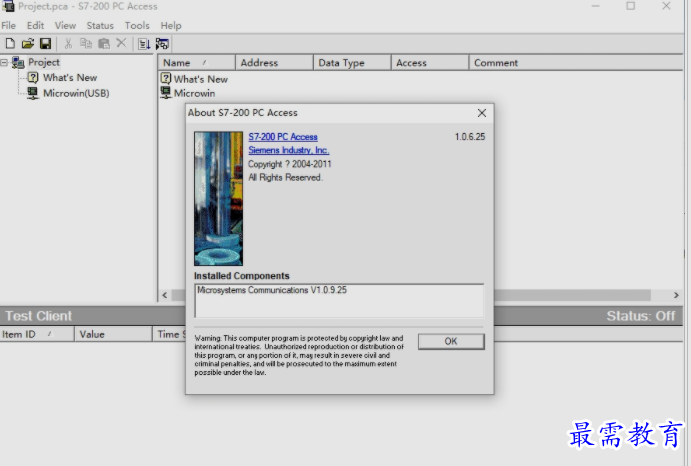Click the Status: Off label
Screen dimensions: 691x466
click(x=640, y=316)
